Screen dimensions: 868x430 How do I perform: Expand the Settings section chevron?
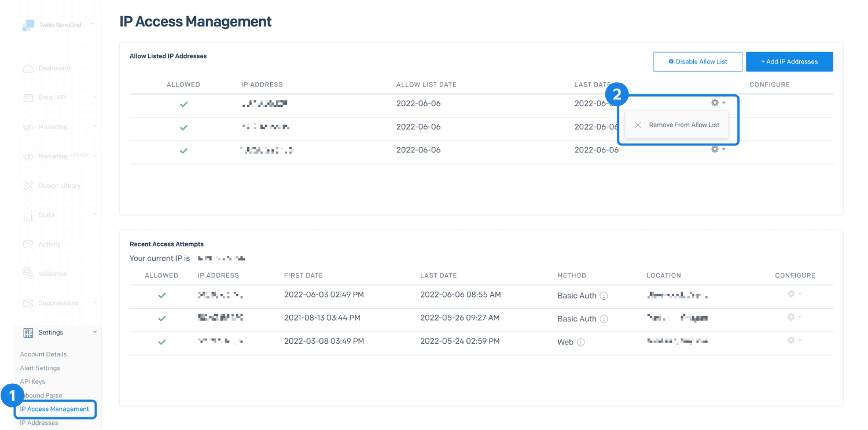pyautogui.click(x=94, y=332)
